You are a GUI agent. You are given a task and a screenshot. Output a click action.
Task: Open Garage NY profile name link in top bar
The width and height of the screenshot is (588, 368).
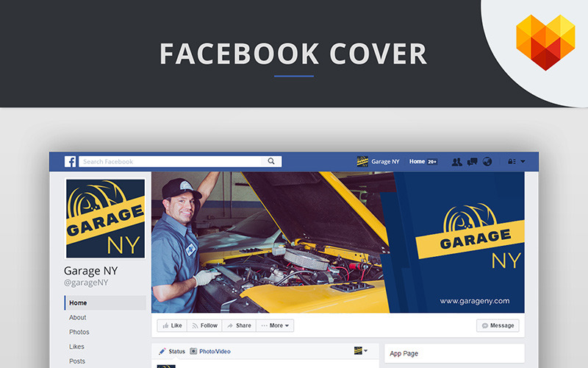coord(385,161)
